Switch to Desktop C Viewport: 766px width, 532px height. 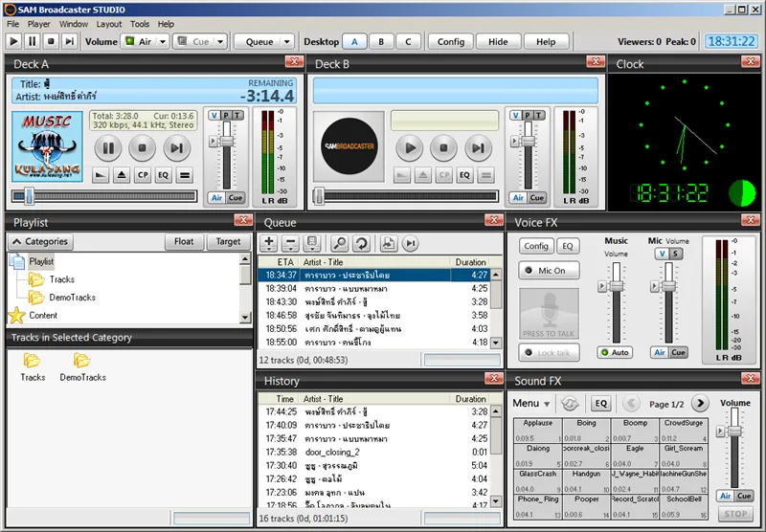pyautogui.click(x=408, y=42)
